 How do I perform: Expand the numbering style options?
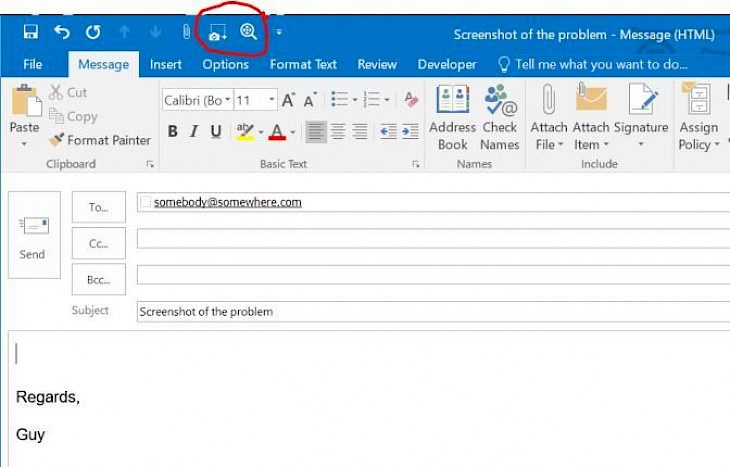coord(387,100)
